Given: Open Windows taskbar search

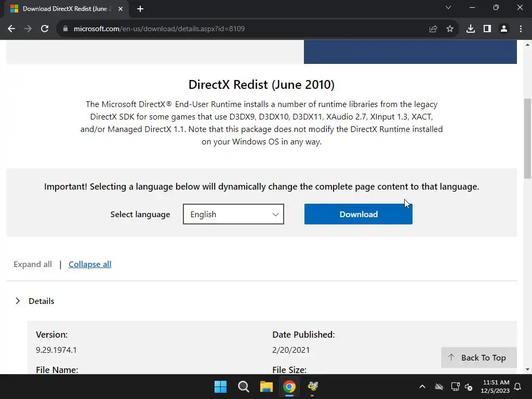Looking at the screenshot, I should tap(243, 387).
